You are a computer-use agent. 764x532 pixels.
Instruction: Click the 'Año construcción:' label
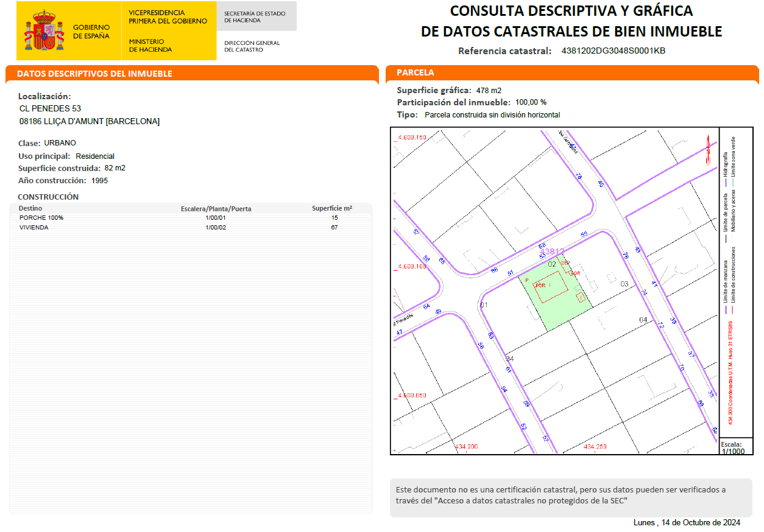pos(52,181)
